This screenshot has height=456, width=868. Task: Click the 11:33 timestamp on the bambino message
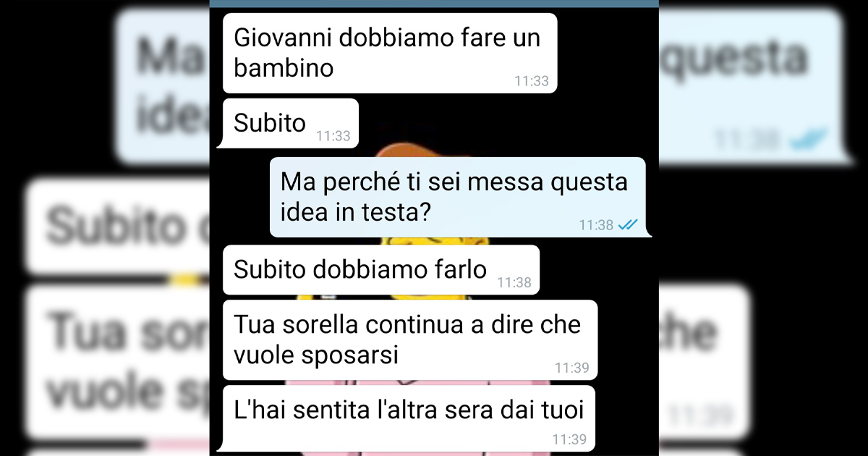(x=532, y=81)
